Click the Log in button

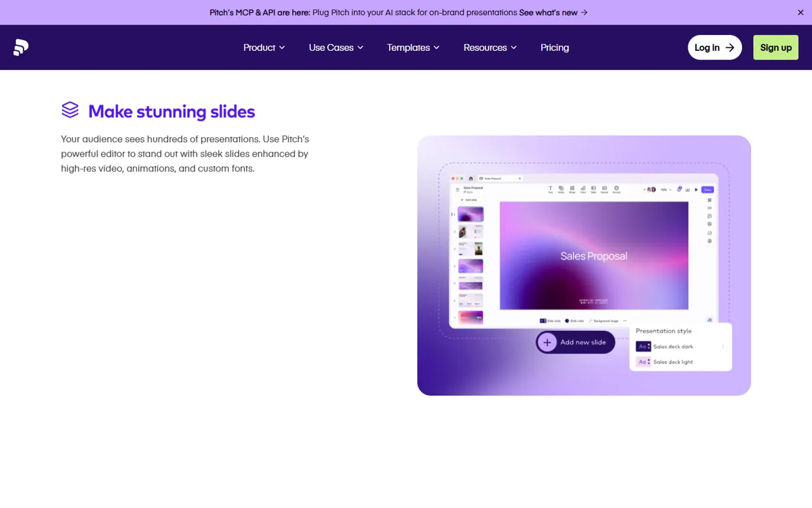714,48
